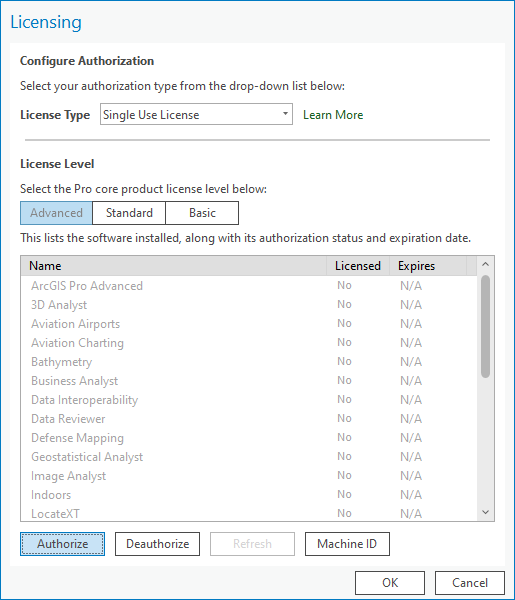Click the license list scrollbar thumb
This screenshot has width=515, height=600.
click(x=486, y=326)
